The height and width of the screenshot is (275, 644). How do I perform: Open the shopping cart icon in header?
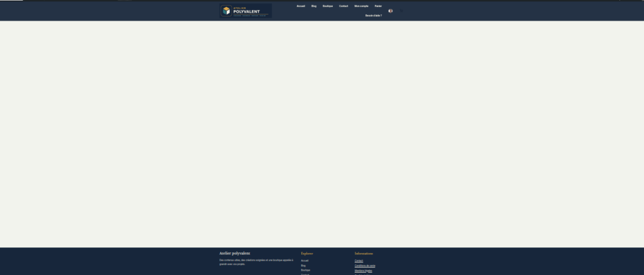[401, 11]
